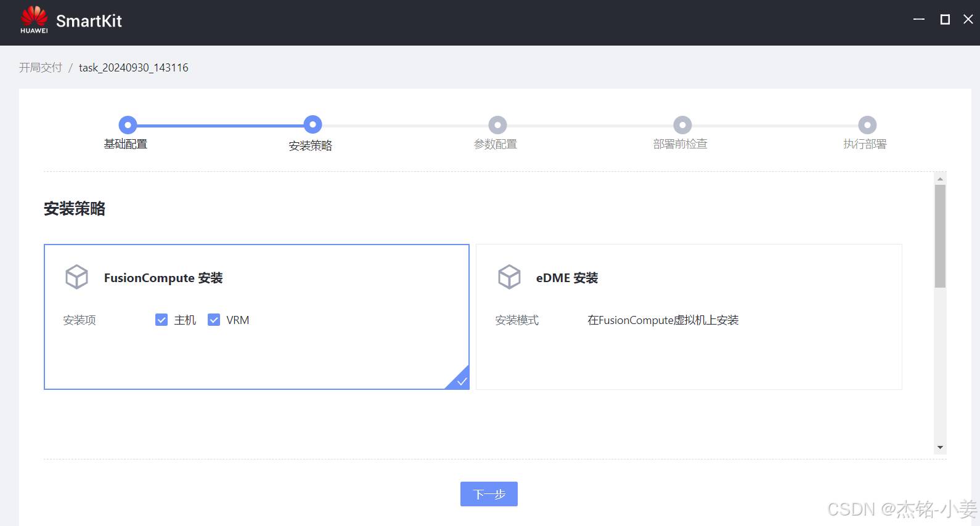Click the 安装项 label
Viewport: 980px width, 526px height.
80,320
